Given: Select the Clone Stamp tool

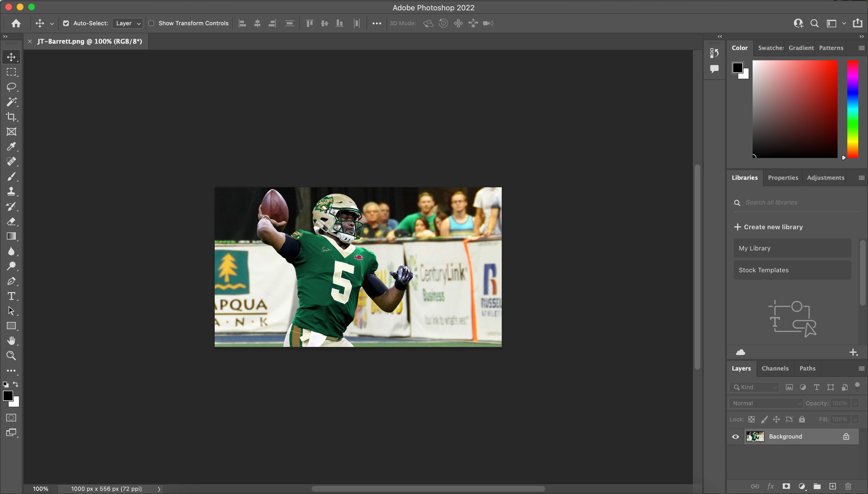Looking at the screenshot, I should [x=11, y=191].
